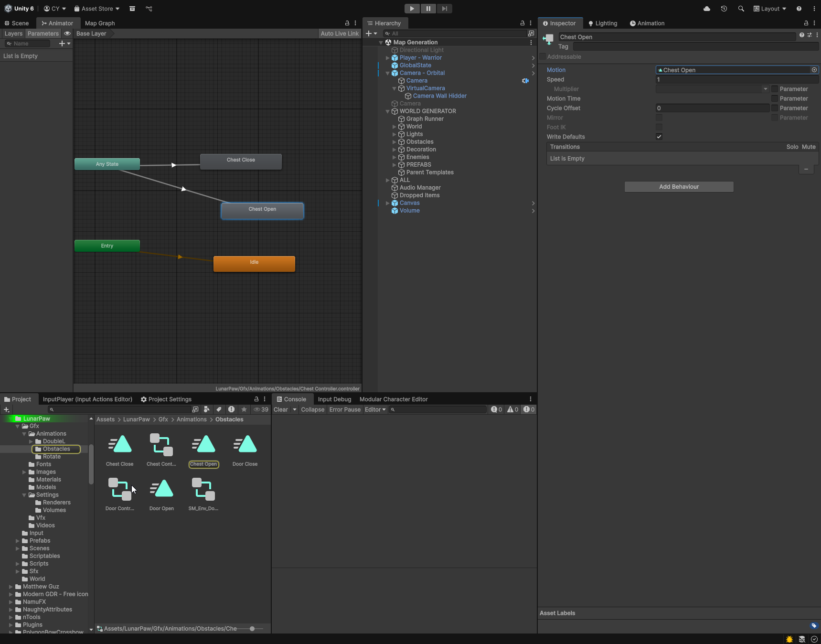Click the top toolbar search icon

(741, 9)
